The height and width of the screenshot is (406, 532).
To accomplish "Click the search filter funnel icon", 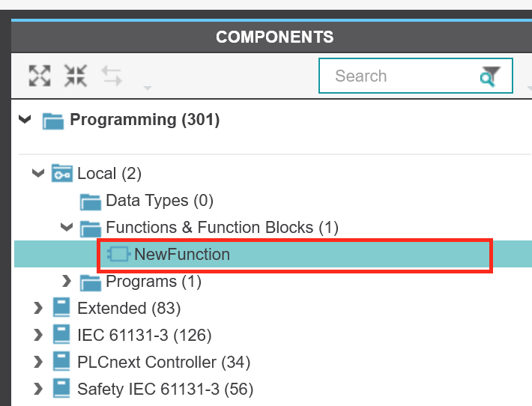I will [490, 76].
